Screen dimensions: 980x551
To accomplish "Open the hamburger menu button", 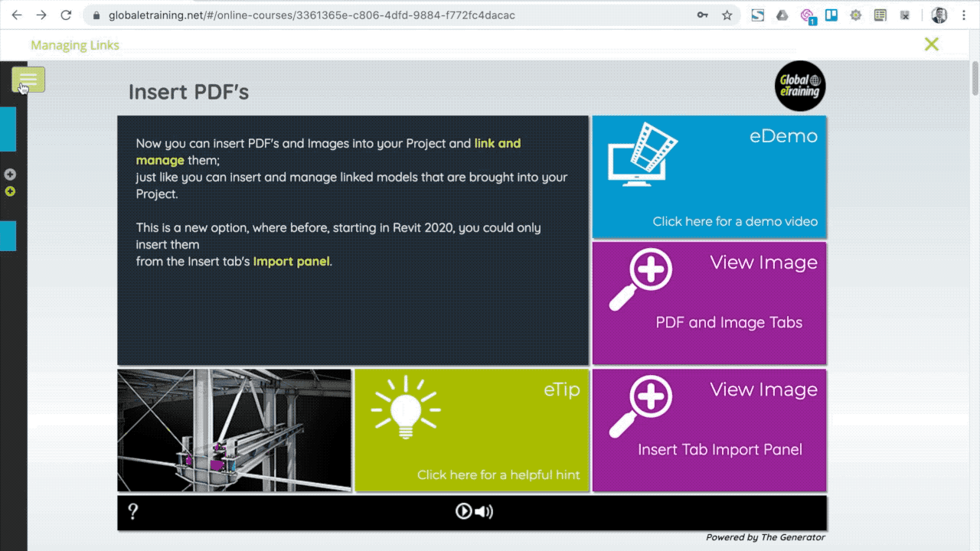I will point(28,80).
